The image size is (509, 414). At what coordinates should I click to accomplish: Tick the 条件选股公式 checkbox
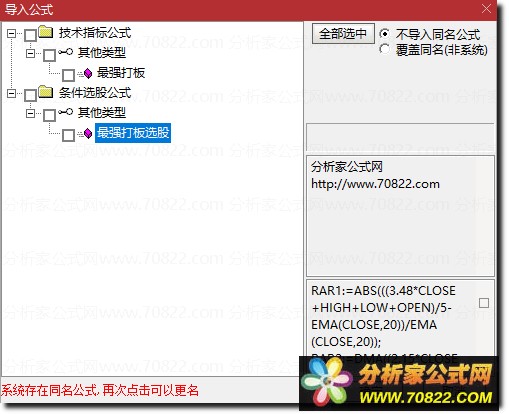pyautogui.click(x=31, y=95)
